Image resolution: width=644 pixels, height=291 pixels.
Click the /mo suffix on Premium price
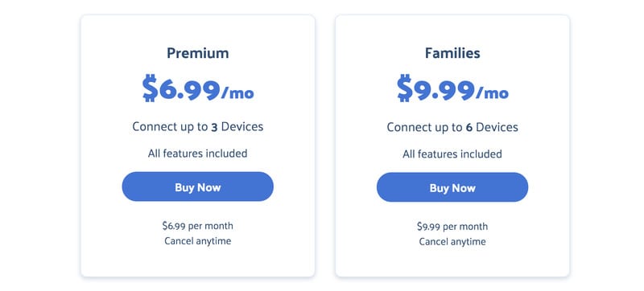[237, 92]
